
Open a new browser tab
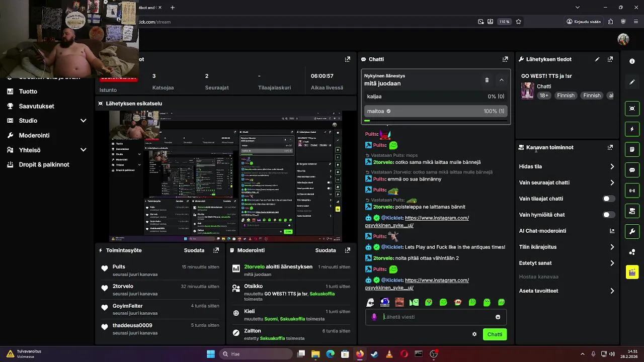click(173, 8)
